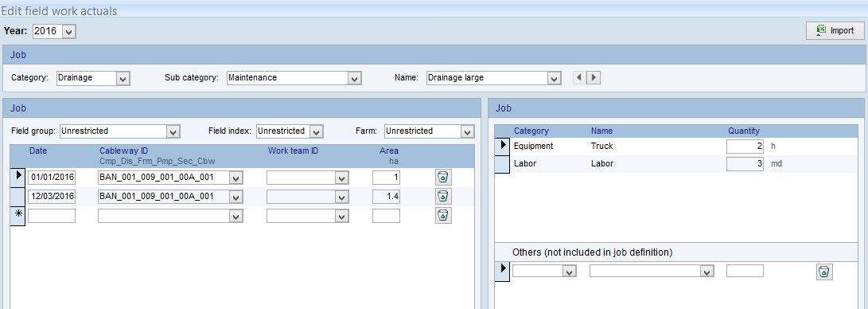Edit the date field 12/03/2016
This screenshot has width=868, height=309.
(52, 197)
